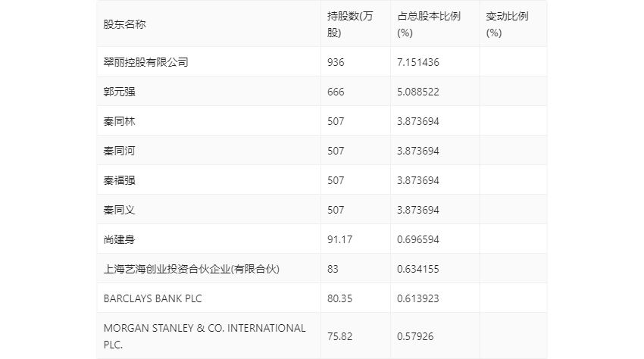The width and height of the screenshot is (644, 359).
Task: Click the 变动比例(%) column header
Action: pyautogui.click(x=507, y=24)
